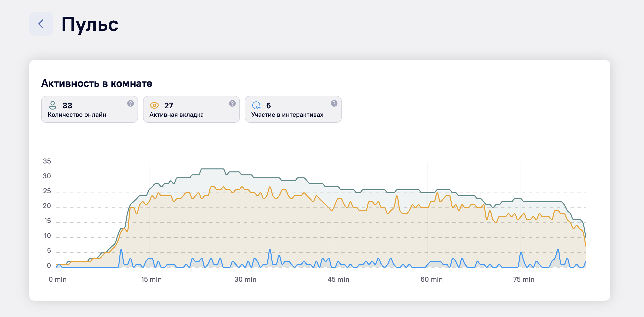Click the 0 min axis label

coord(58,279)
